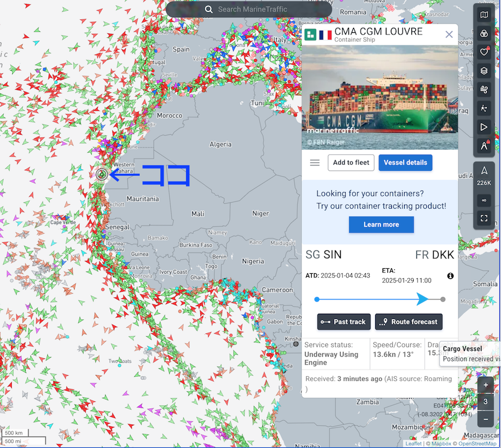Click the Add to fleet button

351,163
